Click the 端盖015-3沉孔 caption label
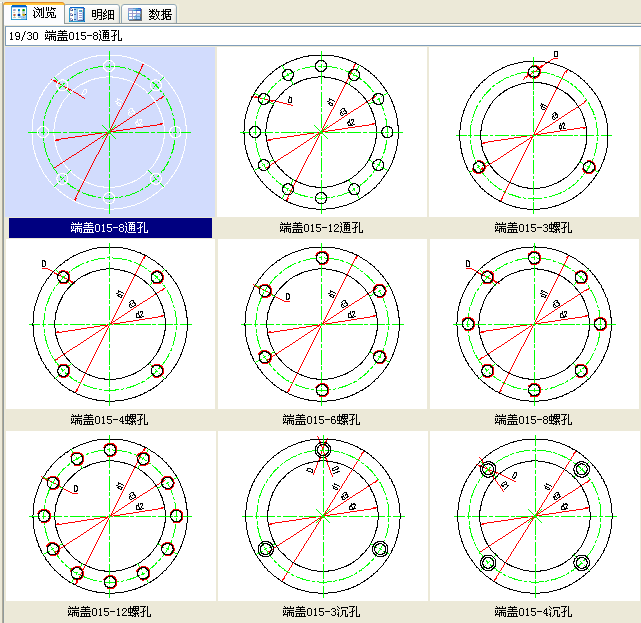This screenshot has height=623, width=641. pos(321,611)
